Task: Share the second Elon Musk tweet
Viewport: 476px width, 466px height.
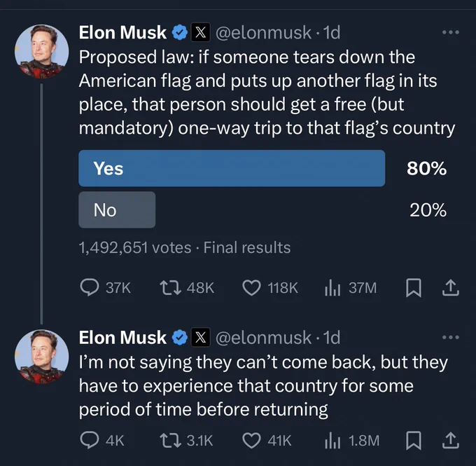Action: [x=451, y=441]
